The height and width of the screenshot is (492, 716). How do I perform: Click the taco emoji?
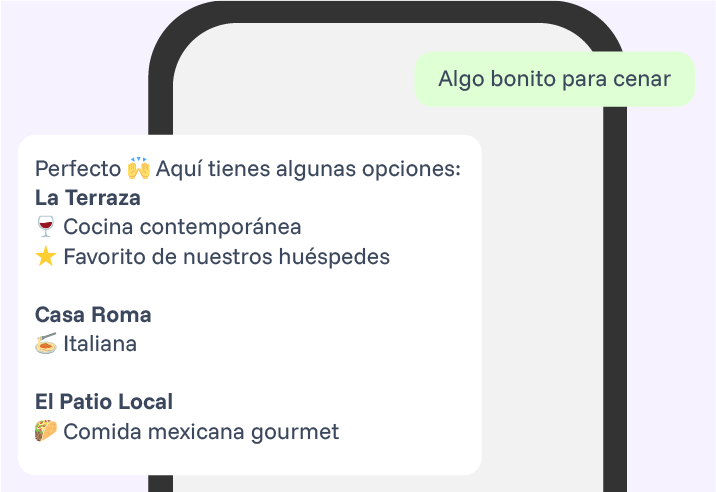coord(45,432)
